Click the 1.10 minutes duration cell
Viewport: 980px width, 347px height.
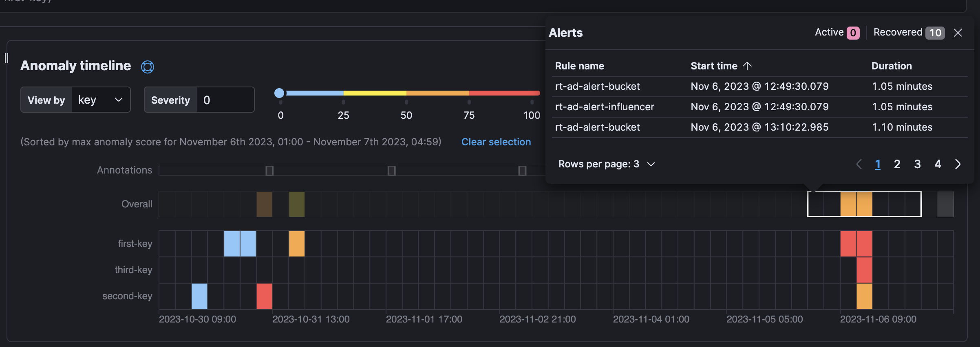pos(902,127)
